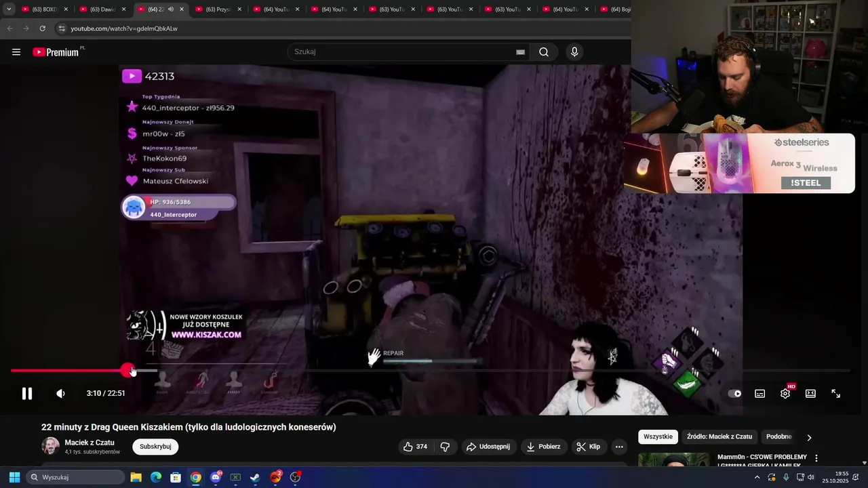Close the (63) Dawid tab
Screen dimensions: 868x488
123,9
